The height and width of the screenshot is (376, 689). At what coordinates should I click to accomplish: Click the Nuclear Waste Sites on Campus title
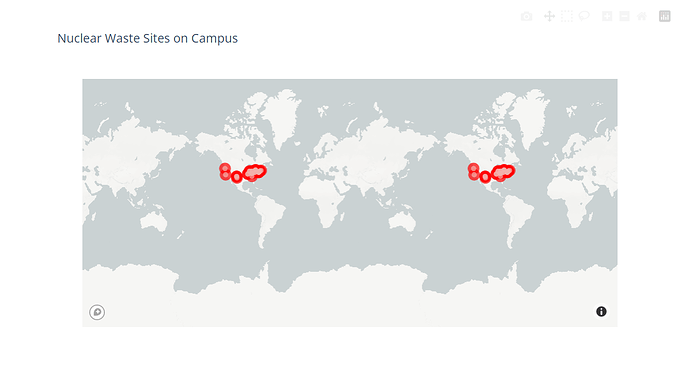[x=148, y=38]
